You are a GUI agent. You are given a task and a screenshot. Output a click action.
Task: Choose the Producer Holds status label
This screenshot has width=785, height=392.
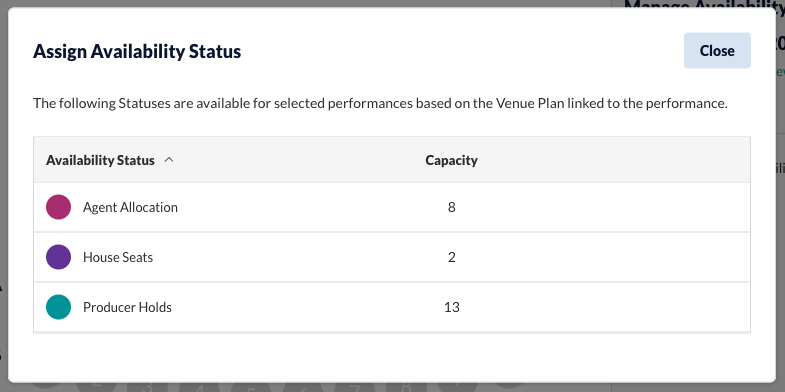127,307
